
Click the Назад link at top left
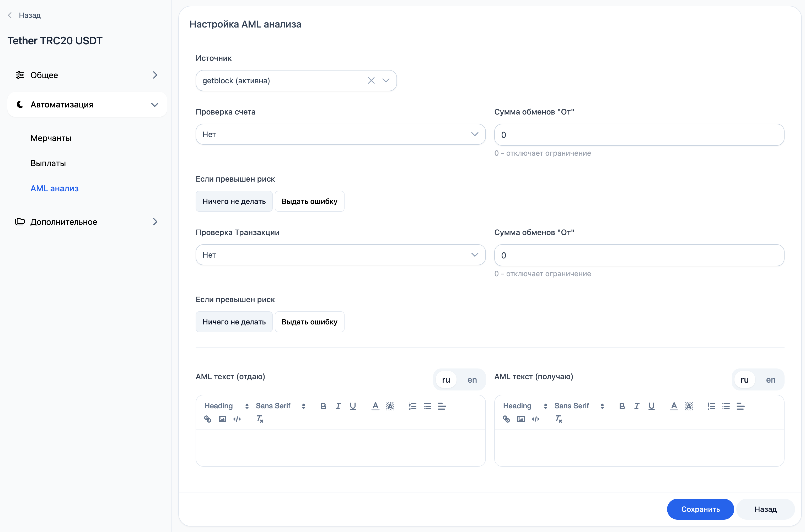pos(30,15)
